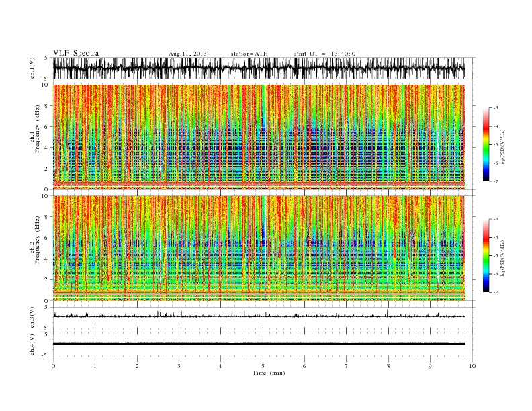Image resolution: width=532 pixels, height=411 pixels.
Task: Click the ch.1 color bar "log(PSD)(V²/Hz)" label
Action: [x=503, y=147]
